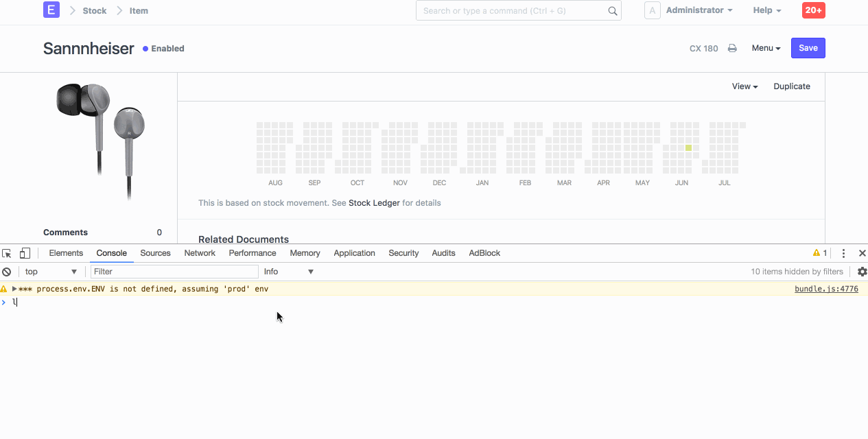Viewport: 868px width, 439px height.
Task: Open the Help dropdown menu
Action: 767,10
